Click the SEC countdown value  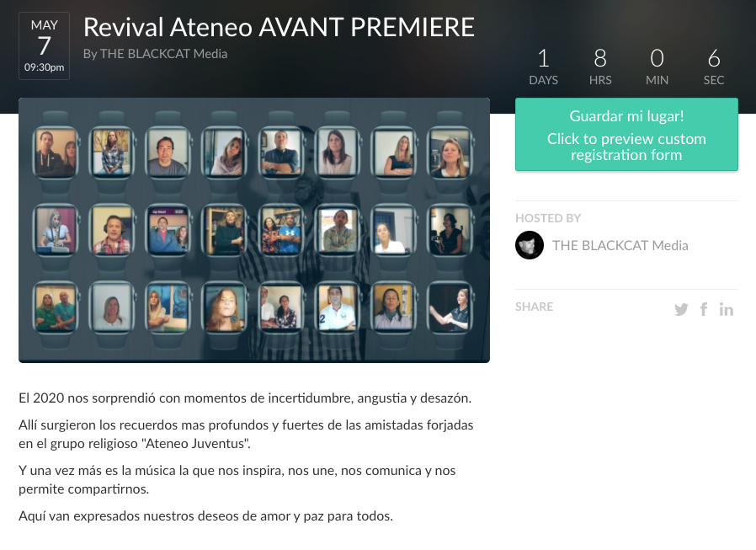(x=714, y=58)
